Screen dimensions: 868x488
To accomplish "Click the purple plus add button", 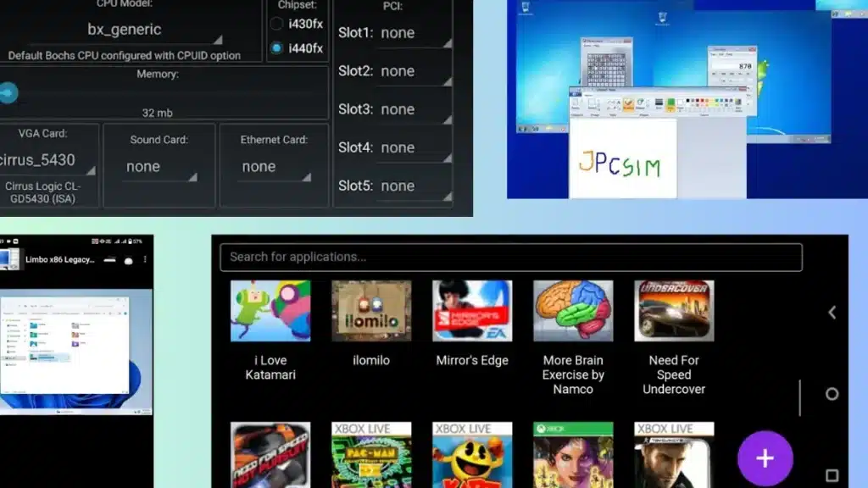I will (x=765, y=458).
